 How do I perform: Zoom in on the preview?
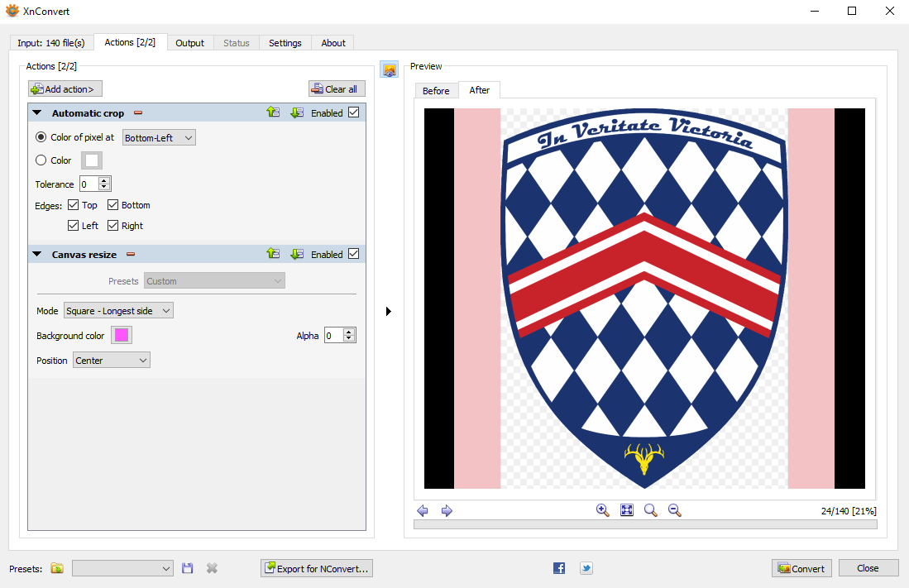pos(602,510)
